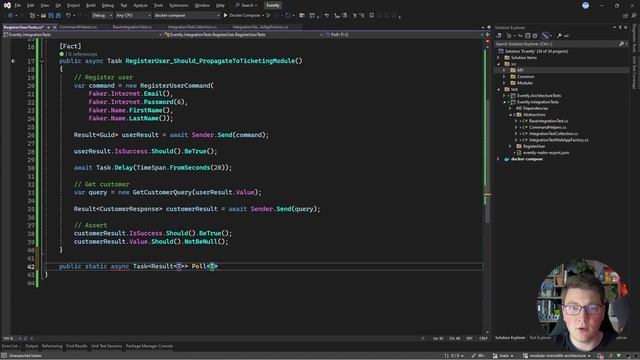Expand the Solution Items folder
This screenshot has height=360, width=640.
click(498, 58)
